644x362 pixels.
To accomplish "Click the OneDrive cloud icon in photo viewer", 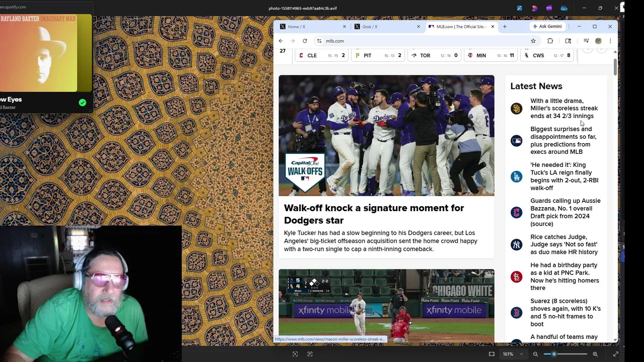I will coord(564,8).
